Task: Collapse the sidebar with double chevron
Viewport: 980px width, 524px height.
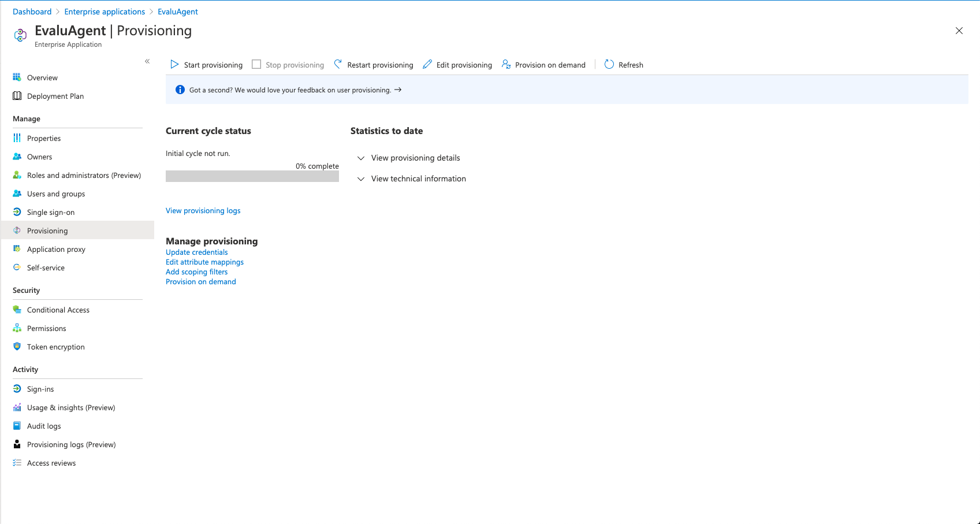Action: (147, 61)
